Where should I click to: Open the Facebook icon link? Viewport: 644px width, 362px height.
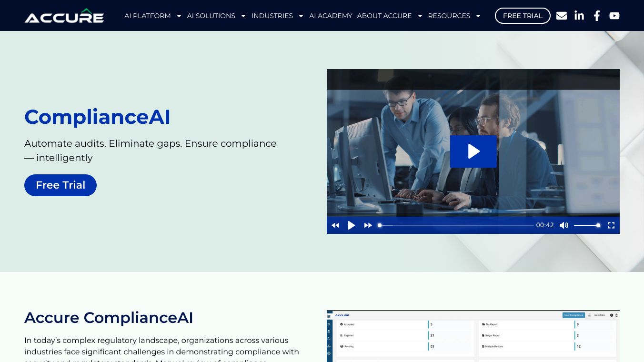point(597,16)
